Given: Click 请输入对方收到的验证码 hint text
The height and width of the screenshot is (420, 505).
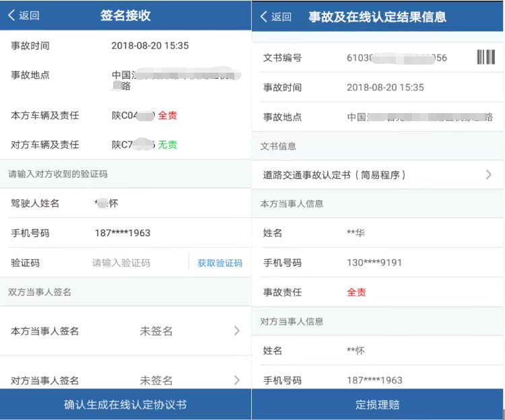Looking at the screenshot, I should tap(58, 174).
